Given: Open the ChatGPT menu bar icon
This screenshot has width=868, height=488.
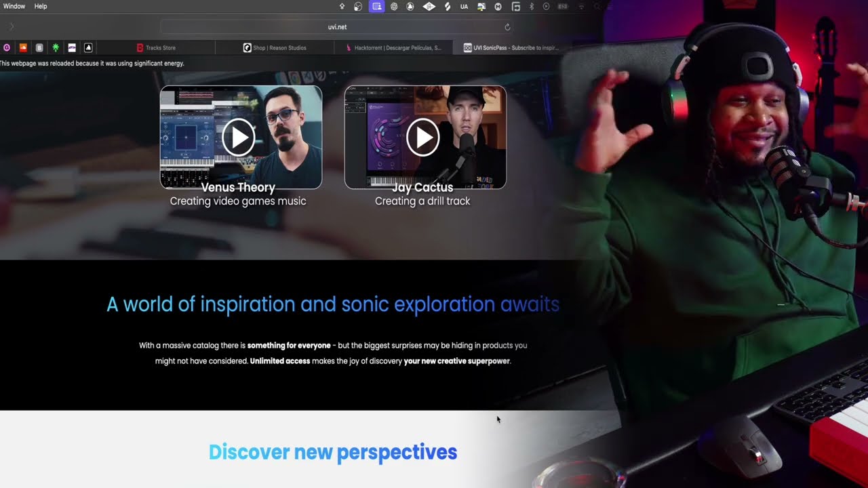Looking at the screenshot, I should tap(394, 6).
